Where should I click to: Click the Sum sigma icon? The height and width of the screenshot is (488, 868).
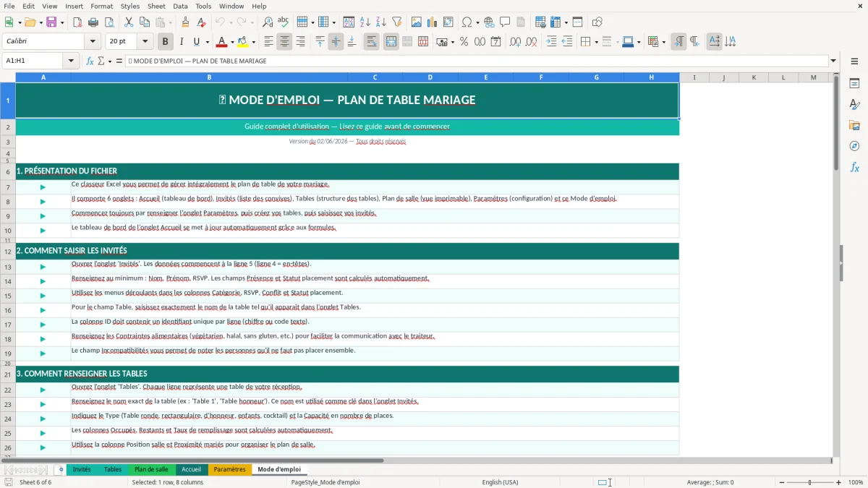click(101, 61)
